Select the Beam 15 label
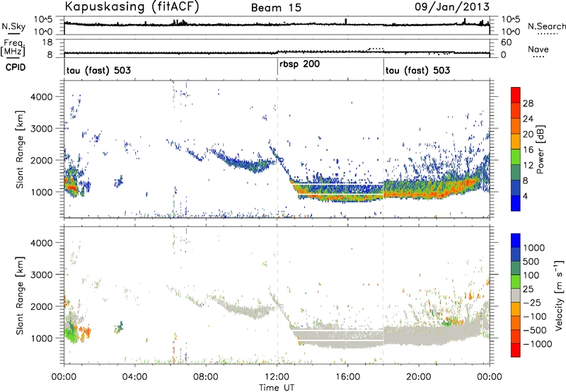Image resolution: width=566 pixels, height=392 pixels. [276, 8]
